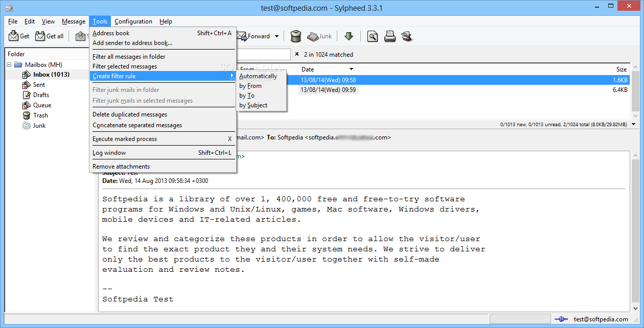The height and width of the screenshot is (328, 644).
Task: Toggle message view via status arrow
Action: click(634, 124)
